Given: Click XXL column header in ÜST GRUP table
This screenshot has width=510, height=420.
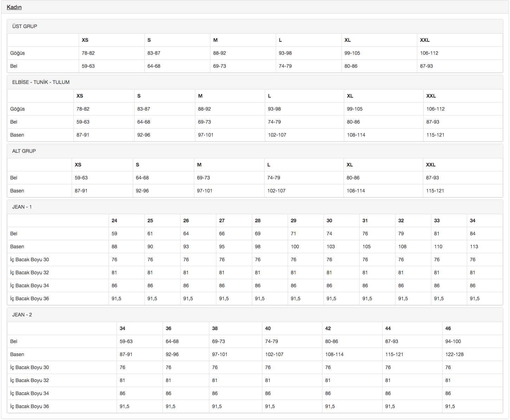Looking at the screenshot, I should pyautogui.click(x=425, y=40).
